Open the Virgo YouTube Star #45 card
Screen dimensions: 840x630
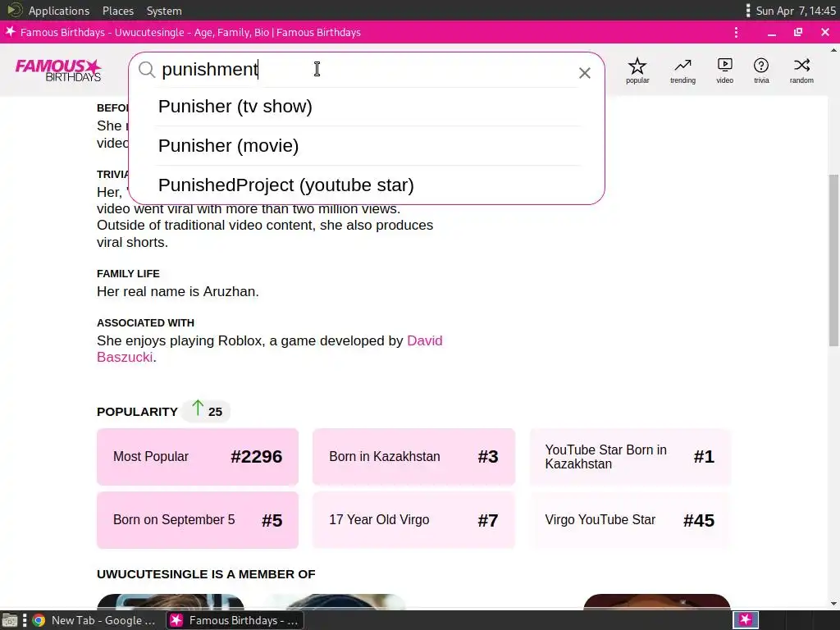[630, 519]
